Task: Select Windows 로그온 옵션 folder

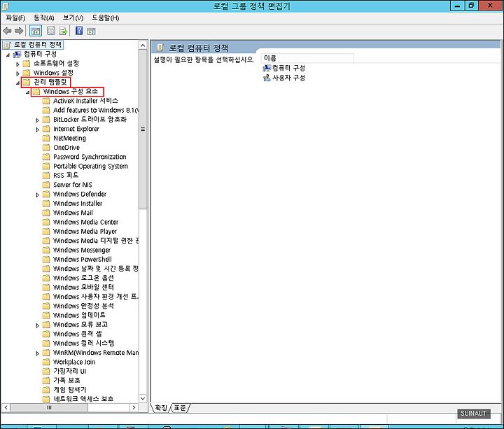Action: point(83,278)
